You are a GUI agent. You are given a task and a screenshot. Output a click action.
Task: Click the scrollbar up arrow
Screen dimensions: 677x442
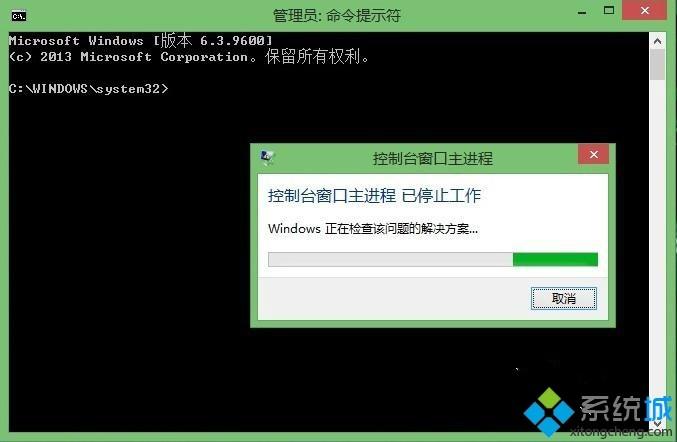click(x=658, y=41)
